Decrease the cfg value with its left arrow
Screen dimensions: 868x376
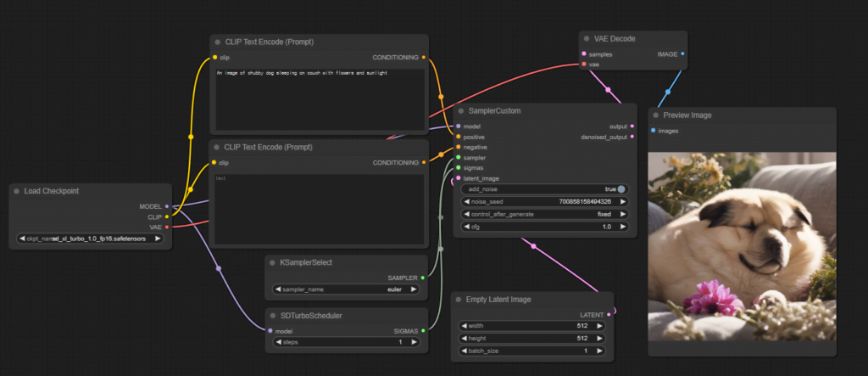tap(465, 227)
